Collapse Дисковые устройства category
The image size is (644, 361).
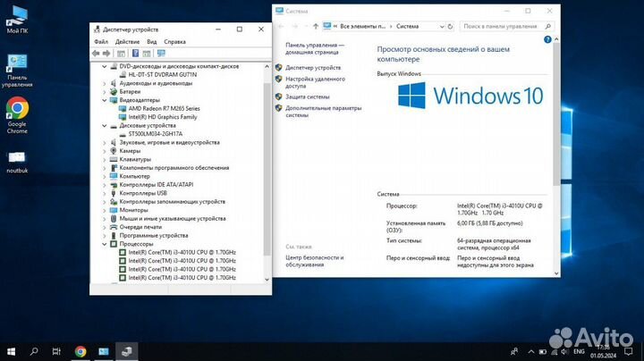(x=105, y=125)
